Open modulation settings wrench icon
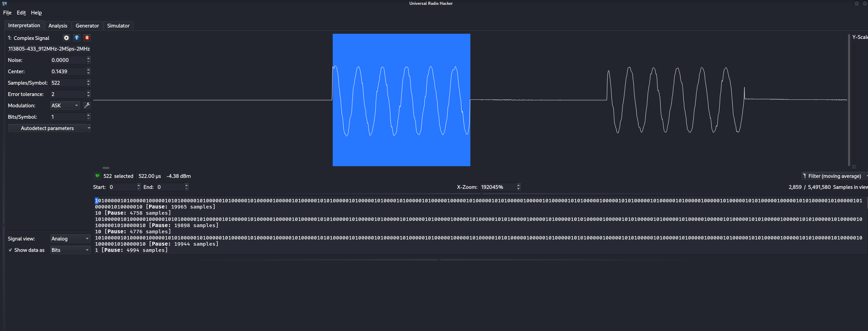Screen dimensions: 868x331 tap(87, 105)
